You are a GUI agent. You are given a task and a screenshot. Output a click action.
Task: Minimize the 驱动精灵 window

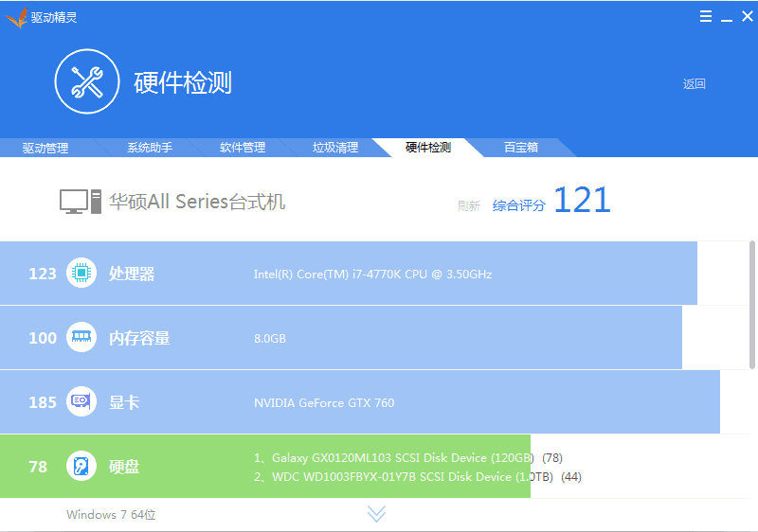727,20
